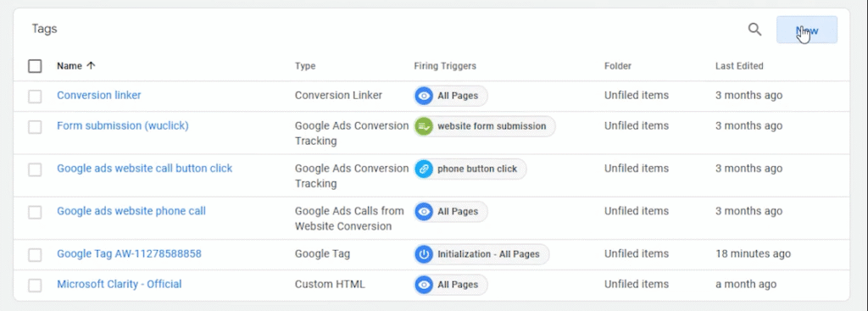Check the Conversion linker row checkbox
The height and width of the screenshot is (311, 868).
(x=35, y=97)
